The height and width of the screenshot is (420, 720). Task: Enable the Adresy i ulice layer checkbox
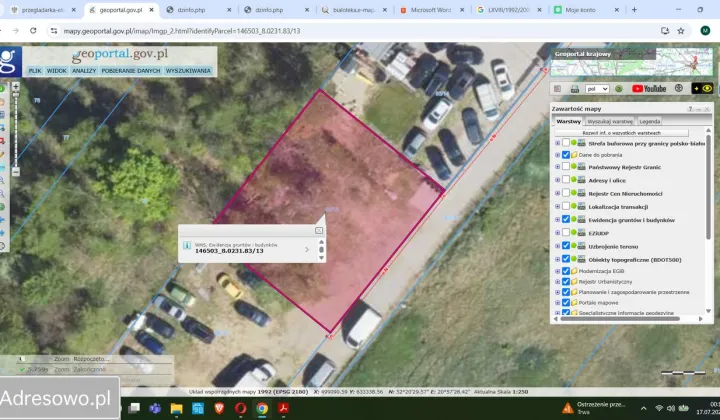[566, 179]
